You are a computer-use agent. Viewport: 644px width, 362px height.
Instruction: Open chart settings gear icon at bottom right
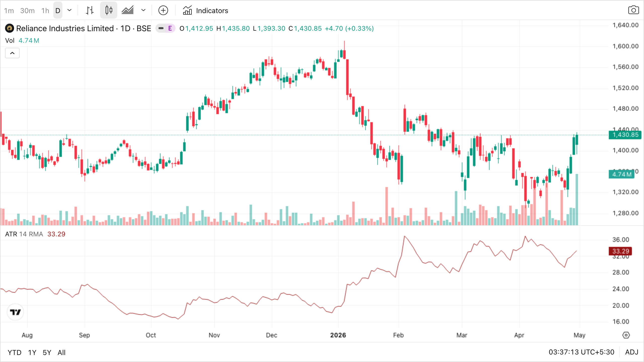pos(626,335)
